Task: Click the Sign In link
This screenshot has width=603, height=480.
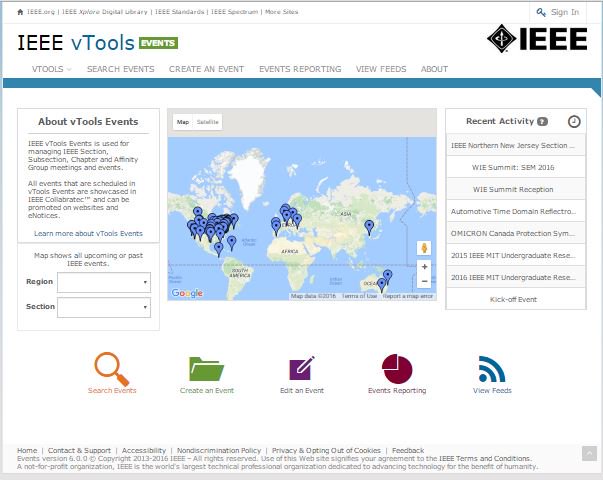Action: 565,12
